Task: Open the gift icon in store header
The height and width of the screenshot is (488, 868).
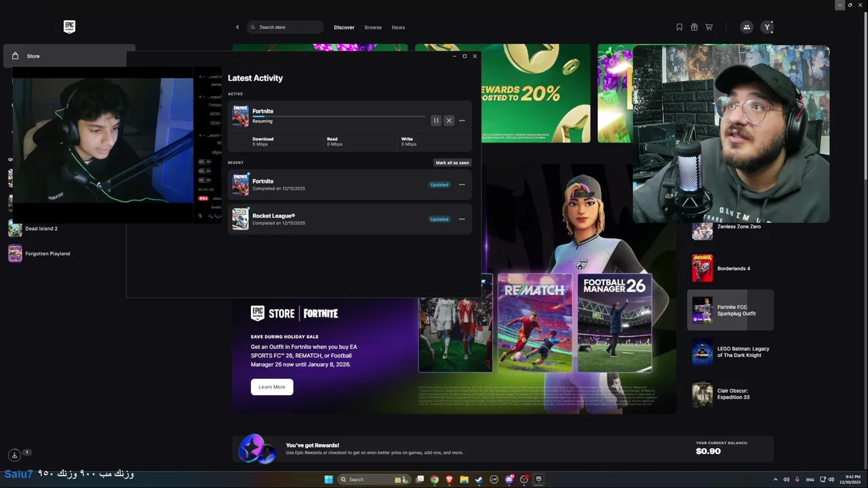Action: (694, 27)
